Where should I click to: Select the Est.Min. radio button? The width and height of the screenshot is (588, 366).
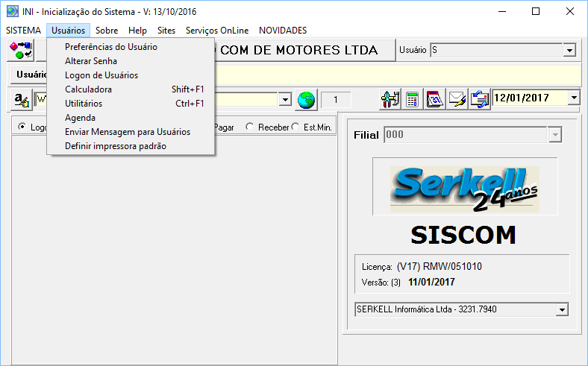(295, 127)
